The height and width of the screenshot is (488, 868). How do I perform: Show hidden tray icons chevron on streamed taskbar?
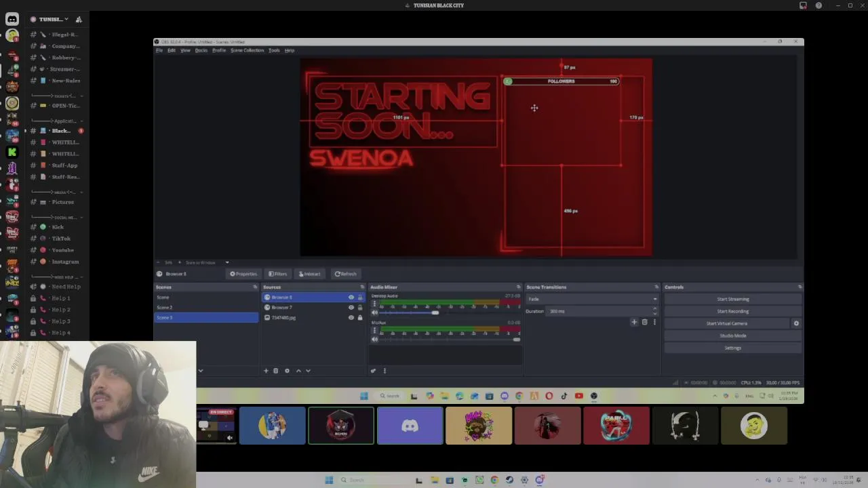715,396
